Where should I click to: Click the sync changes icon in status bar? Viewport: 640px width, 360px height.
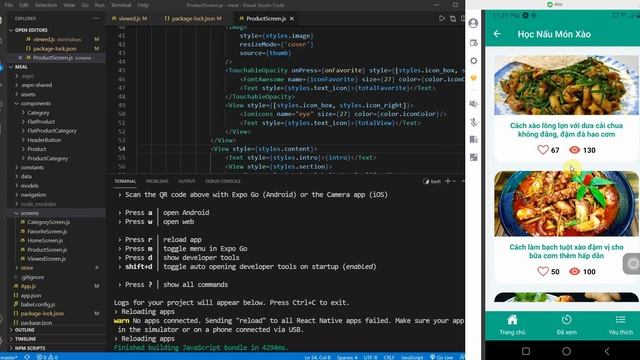[27, 357]
